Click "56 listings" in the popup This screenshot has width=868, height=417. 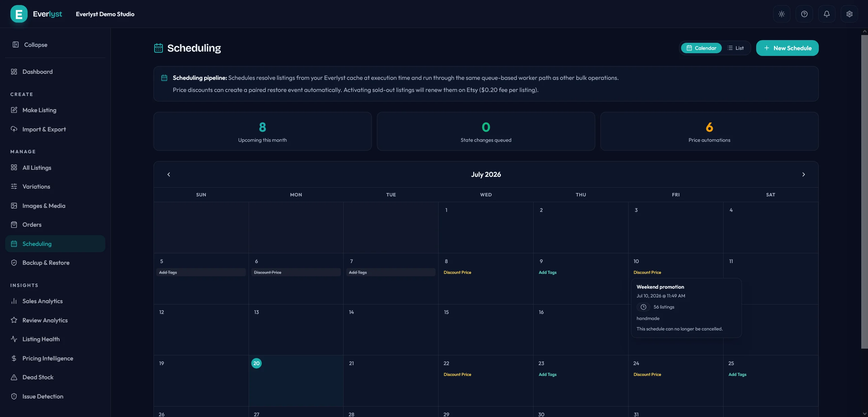pos(664,307)
